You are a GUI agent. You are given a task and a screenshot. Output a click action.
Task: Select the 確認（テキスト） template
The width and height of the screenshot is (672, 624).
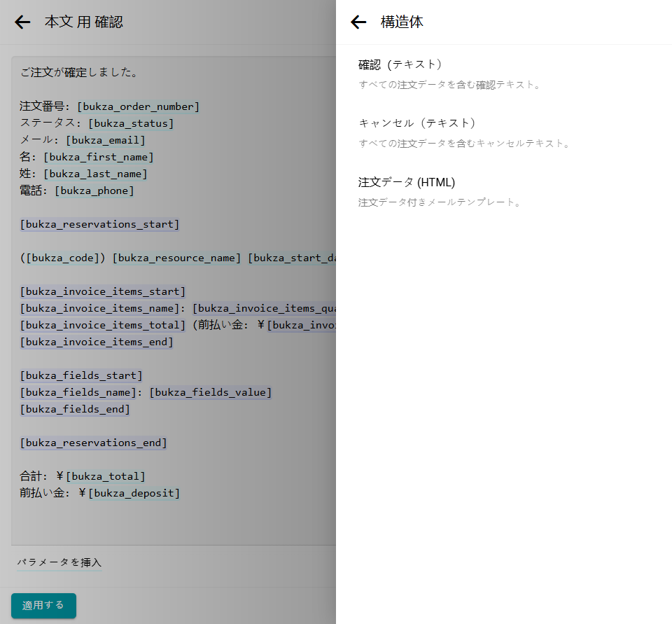click(x=400, y=64)
